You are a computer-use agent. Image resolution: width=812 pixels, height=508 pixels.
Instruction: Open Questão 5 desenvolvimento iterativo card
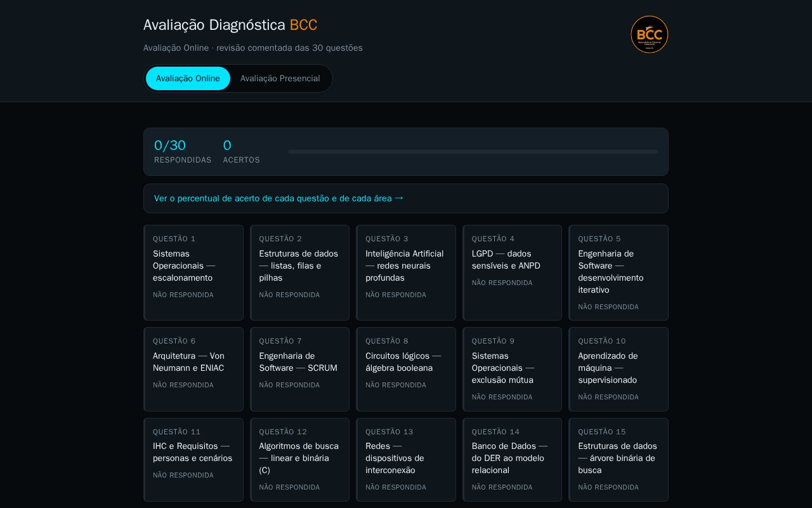point(619,272)
